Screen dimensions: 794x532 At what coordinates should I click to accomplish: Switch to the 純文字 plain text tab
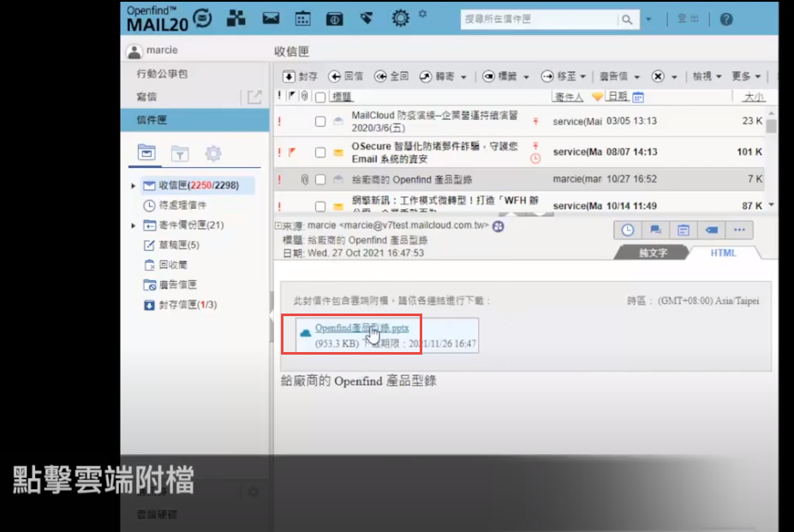[652, 253]
